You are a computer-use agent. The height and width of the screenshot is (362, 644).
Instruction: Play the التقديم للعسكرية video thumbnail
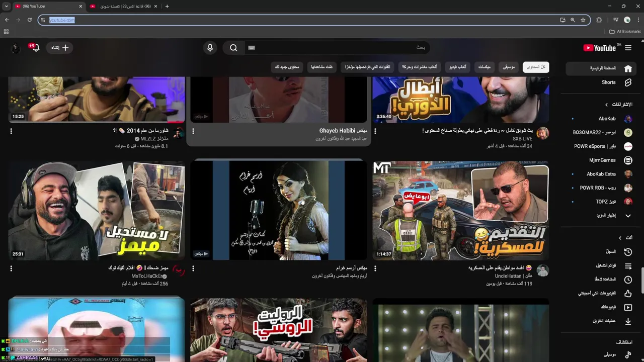[460, 210]
